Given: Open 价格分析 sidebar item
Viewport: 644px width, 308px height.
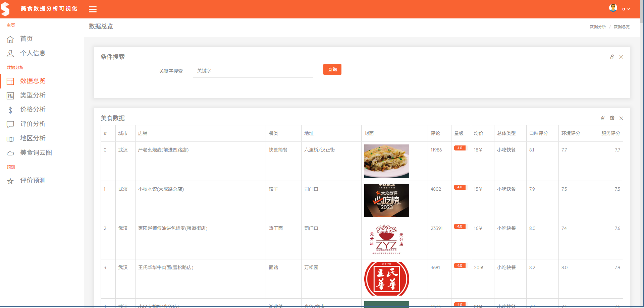Looking at the screenshot, I should click(x=33, y=110).
